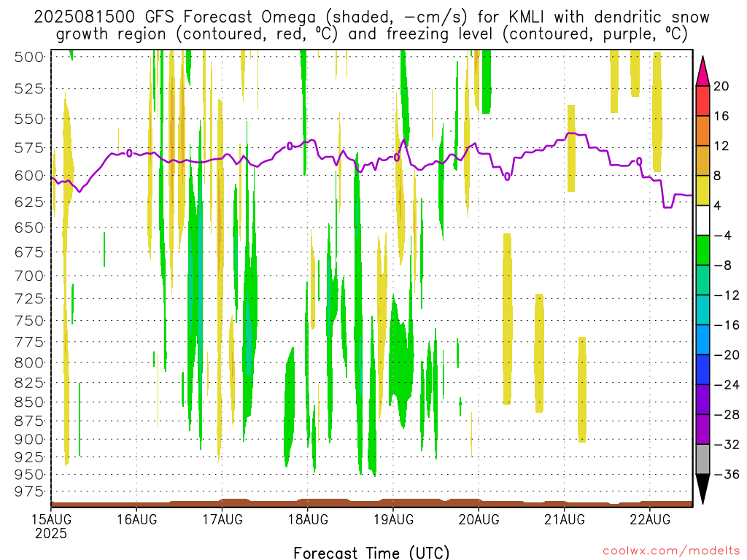Select the 800 pressure level label
This screenshot has width=747, height=560.
29,363
